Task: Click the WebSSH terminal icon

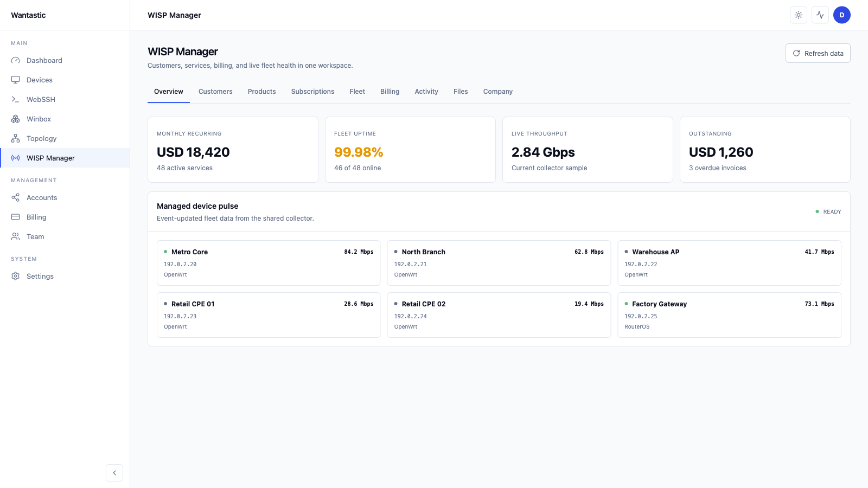Action: (x=15, y=99)
